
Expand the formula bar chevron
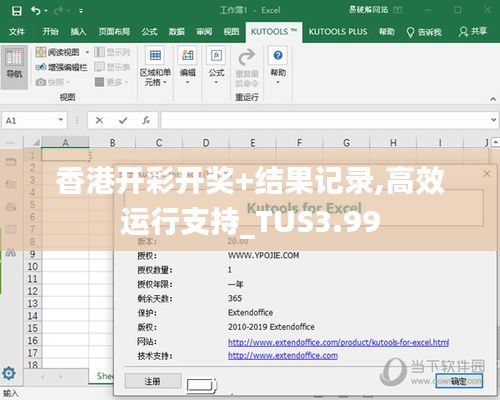pos(494,120)
